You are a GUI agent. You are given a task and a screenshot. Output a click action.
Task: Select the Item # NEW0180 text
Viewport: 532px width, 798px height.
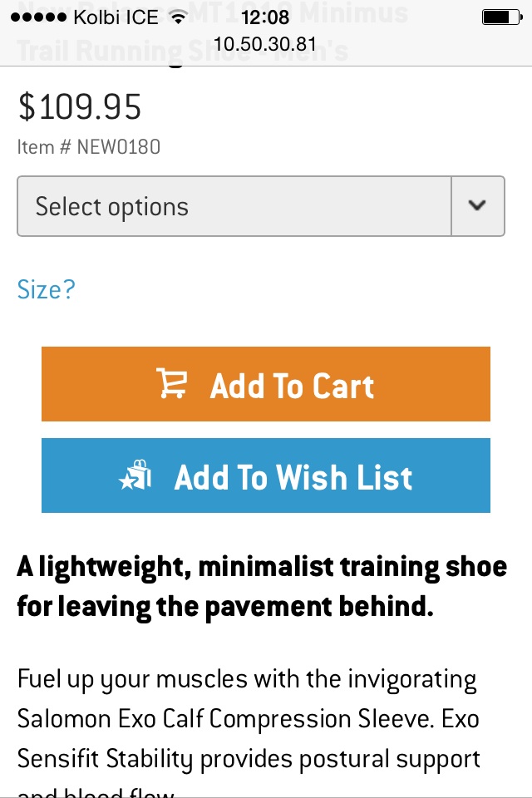point(89,147)
